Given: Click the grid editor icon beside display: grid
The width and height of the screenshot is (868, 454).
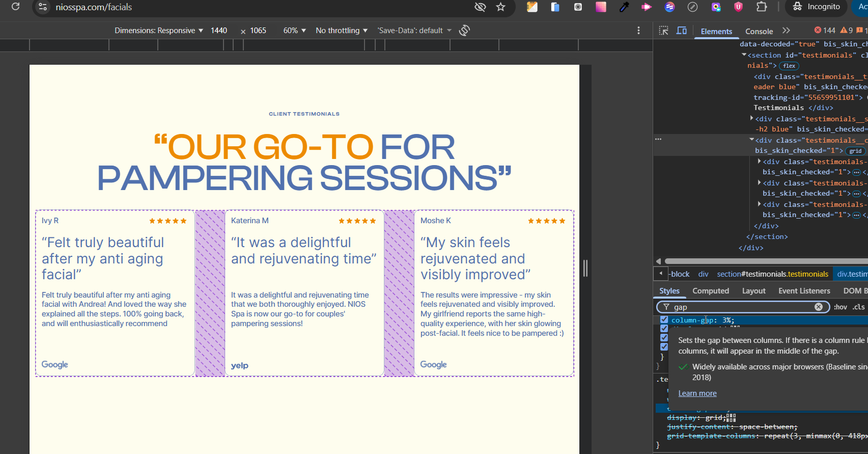Looking at the screenshot, I should click(731, 418).
